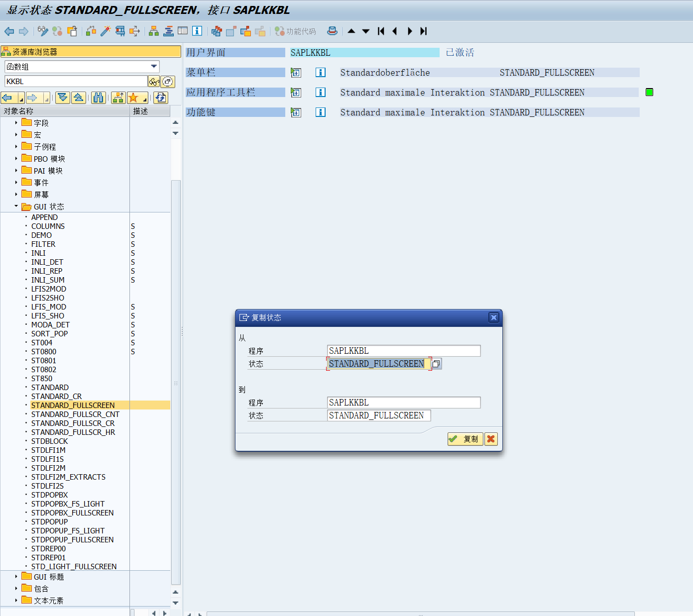The image size is (693, 616).
Task: Expand the 应用程序工具栏 row
Action: coord(296,93)
